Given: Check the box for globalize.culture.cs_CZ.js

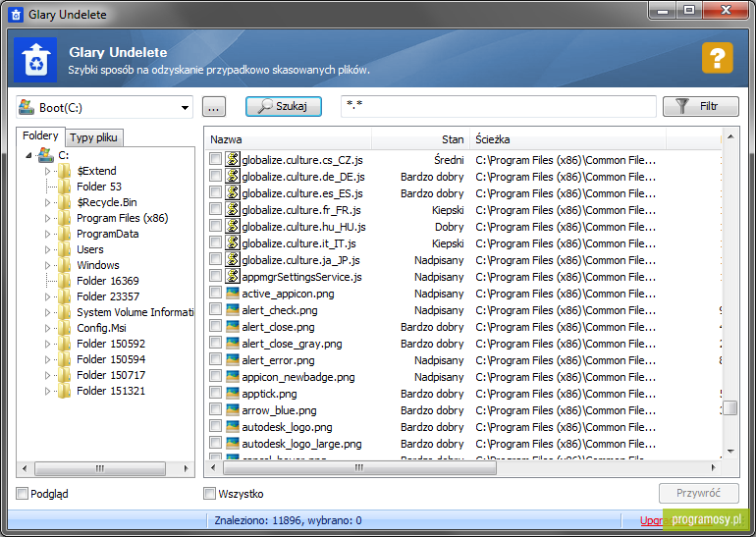Looking at the screenshot, I should pyautogui.click(x=215, y=159).
